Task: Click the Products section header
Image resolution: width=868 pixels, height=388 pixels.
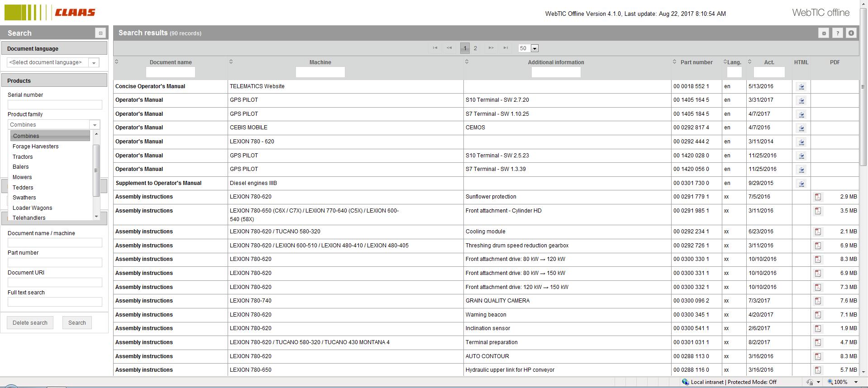Action: (x=54, y=80)
